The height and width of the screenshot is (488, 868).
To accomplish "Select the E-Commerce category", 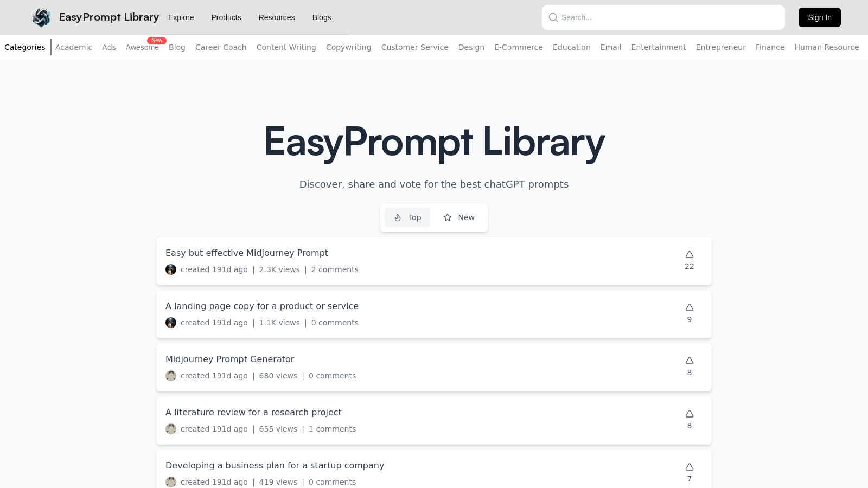I will pos(519,47).
